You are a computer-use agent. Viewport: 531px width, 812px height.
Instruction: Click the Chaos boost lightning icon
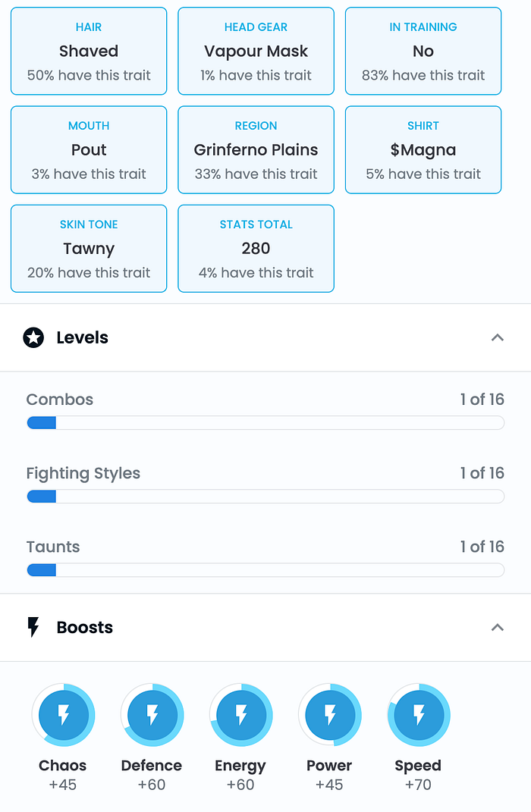(x=64, y=715)
